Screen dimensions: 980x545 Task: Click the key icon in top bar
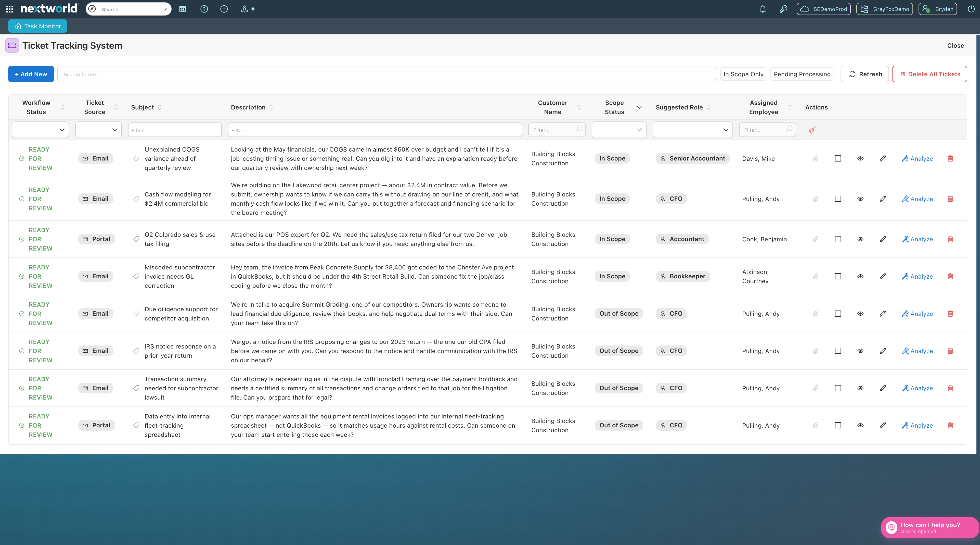(783, 9)
